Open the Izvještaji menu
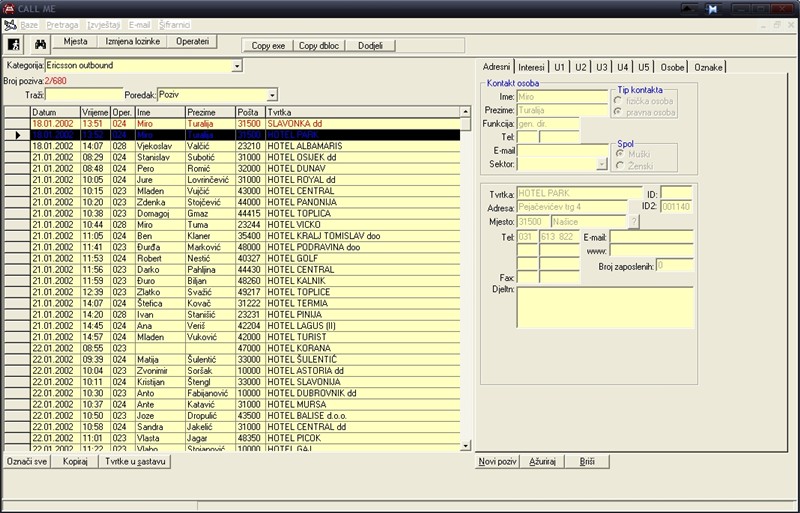 tap(104, 25)
